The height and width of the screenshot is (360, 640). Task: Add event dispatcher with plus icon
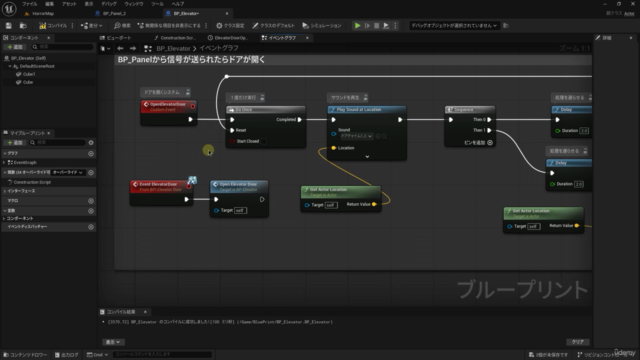click(x=91, y=227)
